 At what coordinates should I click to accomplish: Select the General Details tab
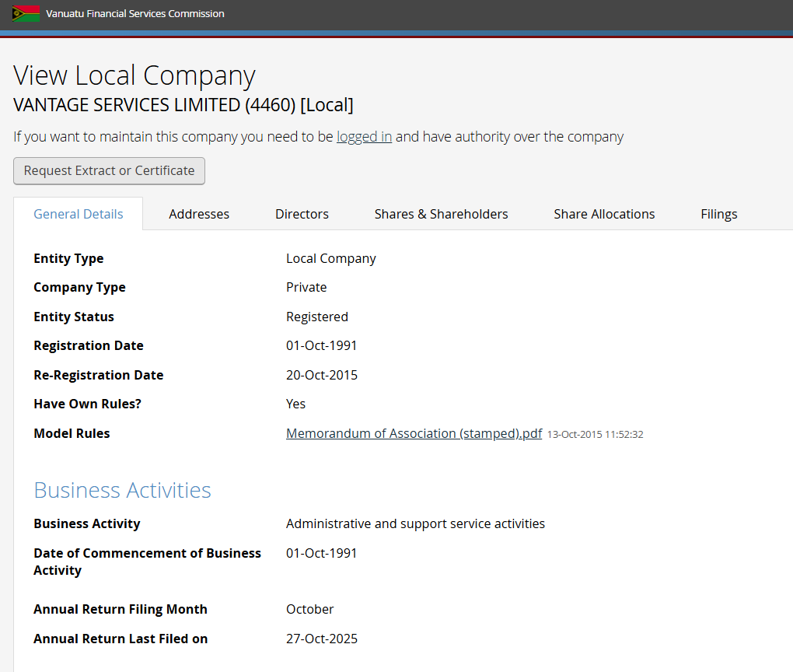coord(79,214)
